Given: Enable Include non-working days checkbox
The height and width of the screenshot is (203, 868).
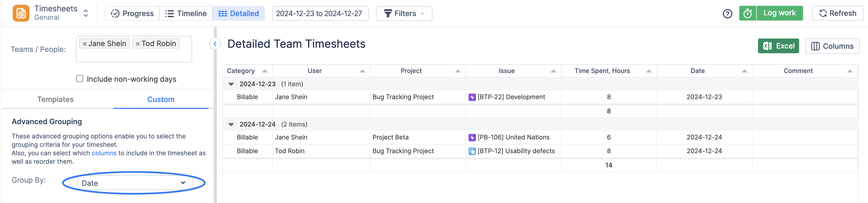Looking at the screenshot, I should [79, 79].
